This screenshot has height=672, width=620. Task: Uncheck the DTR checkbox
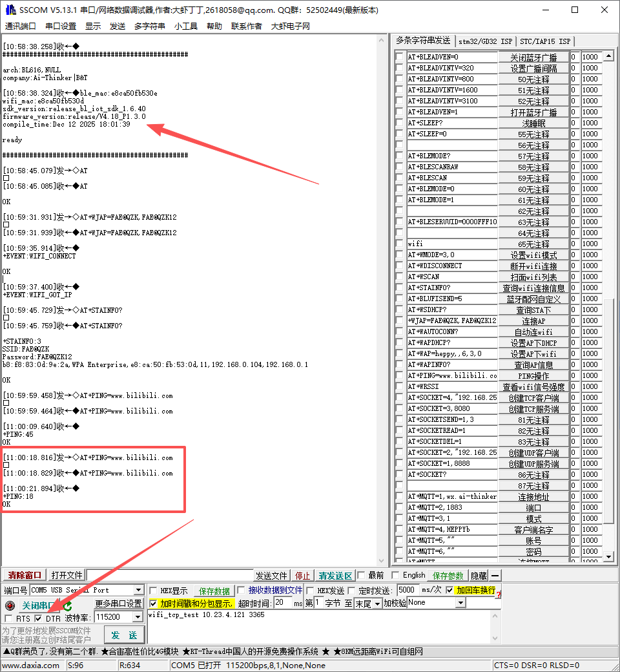click(39, 618)
